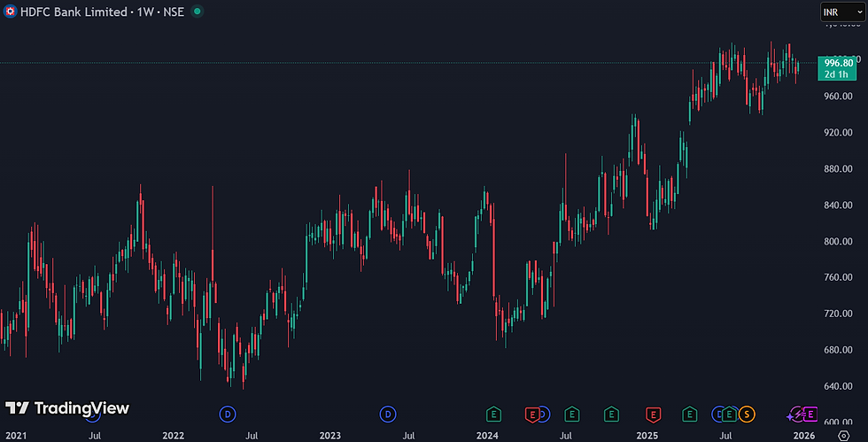Open the HDFC Bank Limited symbol title
Screen dimensions: 868x442
tap(102, 12)
